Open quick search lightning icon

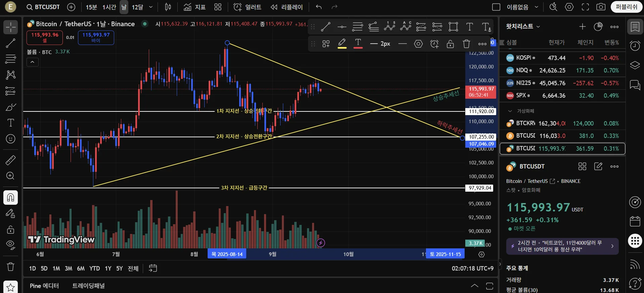[553, 7]
